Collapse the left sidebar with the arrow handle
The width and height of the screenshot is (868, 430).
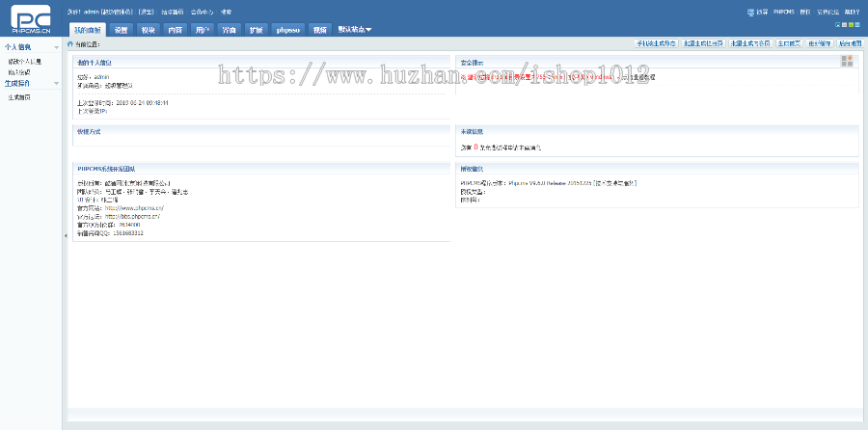66,236
